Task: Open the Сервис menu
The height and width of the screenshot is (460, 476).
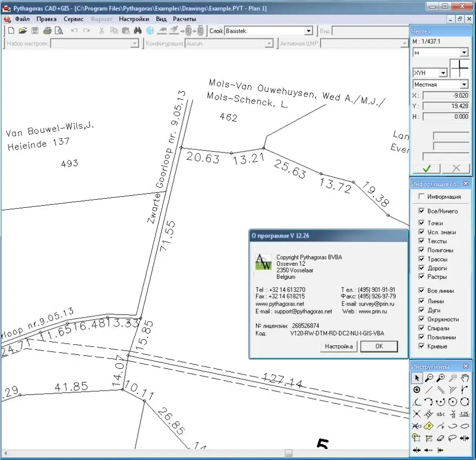Action: pyautogui.click(x=73, y=19)
